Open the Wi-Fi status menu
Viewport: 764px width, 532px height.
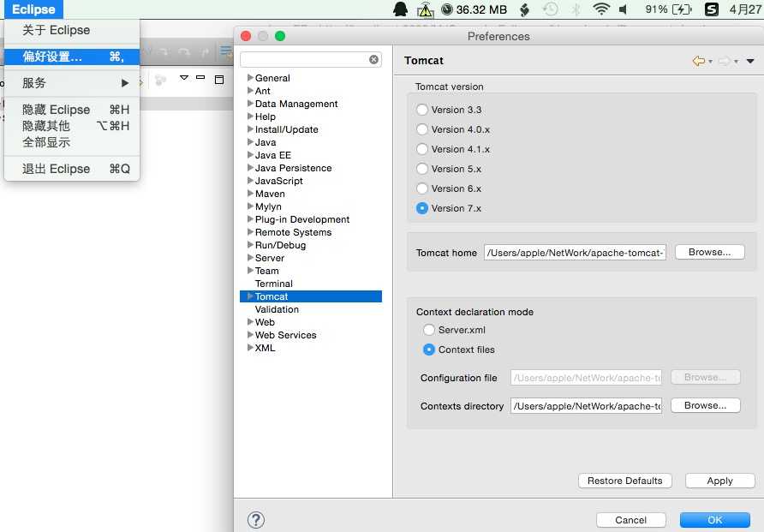point(601,9)
